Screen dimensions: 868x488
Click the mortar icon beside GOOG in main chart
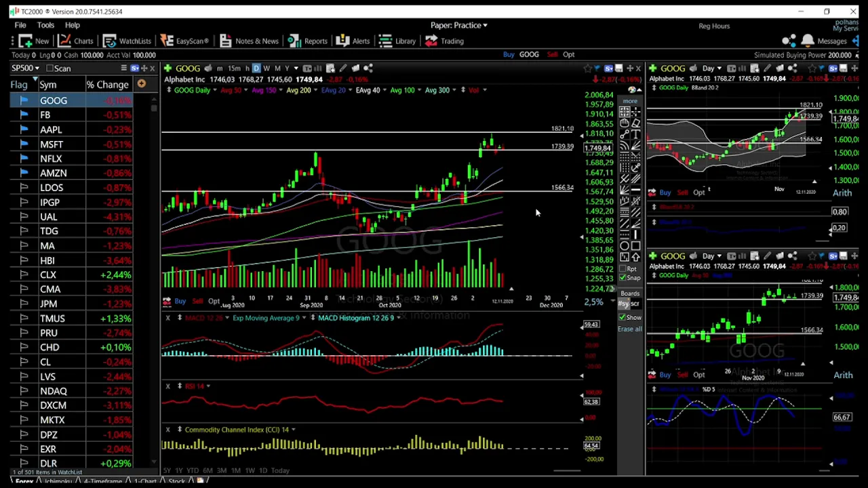pyautogui.click(x=208, y=68)
